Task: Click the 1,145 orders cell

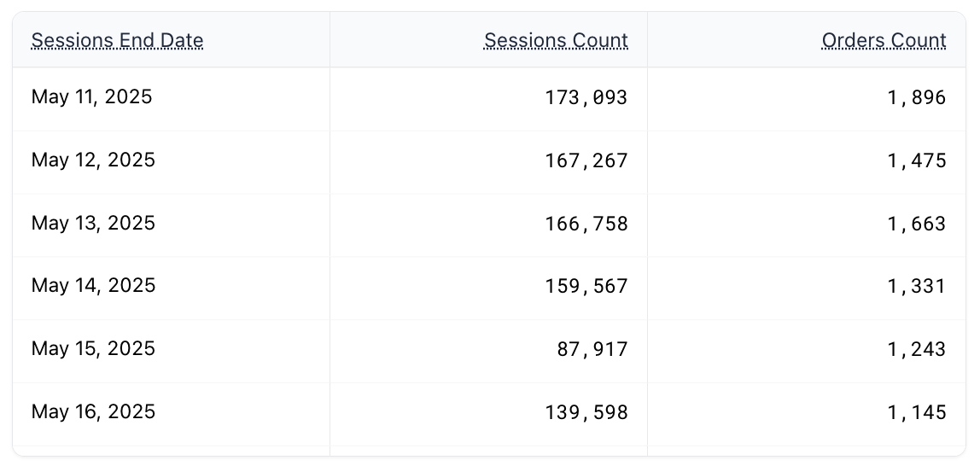Action: 917,413
